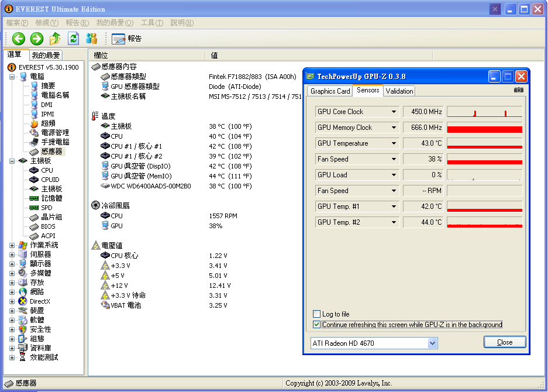Collapse the 電腦 tree node
This screenshot has height=392, width=548.
(12, 77)
